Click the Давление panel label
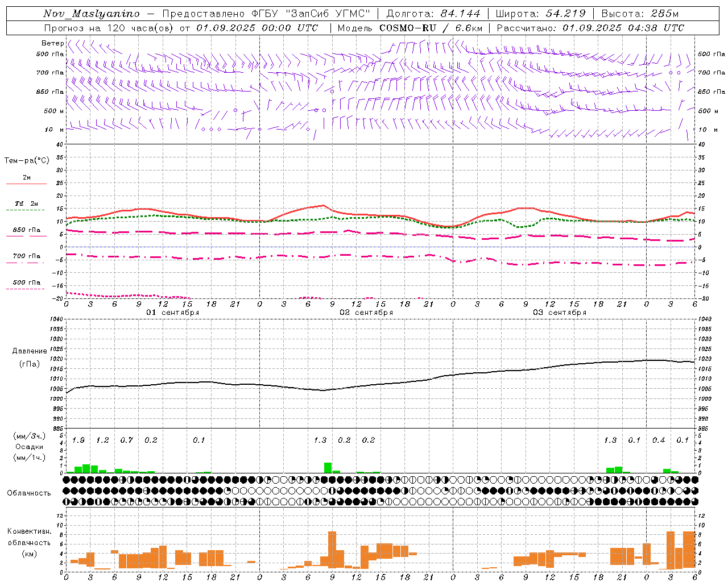728x582 pixels. pyautogui.click(x=30, y=351)
